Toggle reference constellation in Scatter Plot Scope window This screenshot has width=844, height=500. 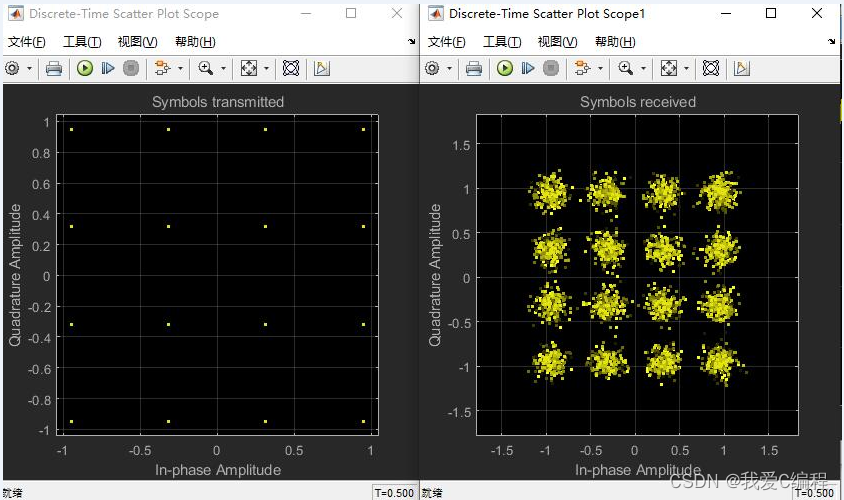[x=291, y=68]
